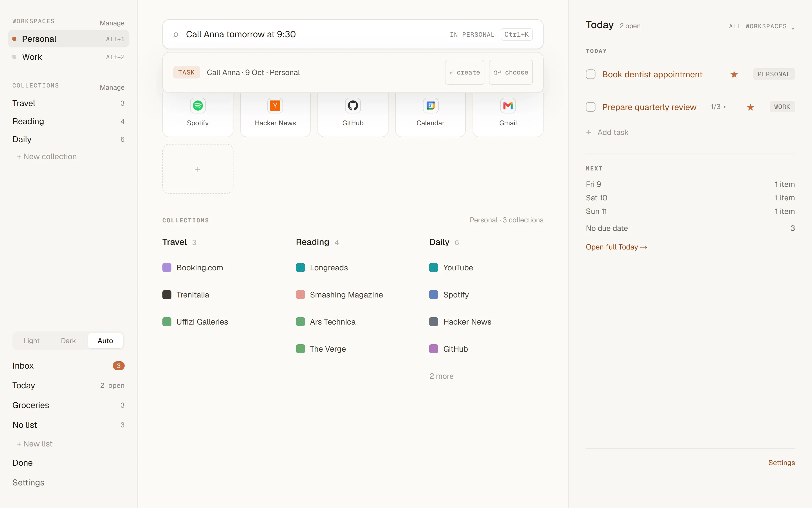
Task: Select Dark theme
Action: (68, 341)
